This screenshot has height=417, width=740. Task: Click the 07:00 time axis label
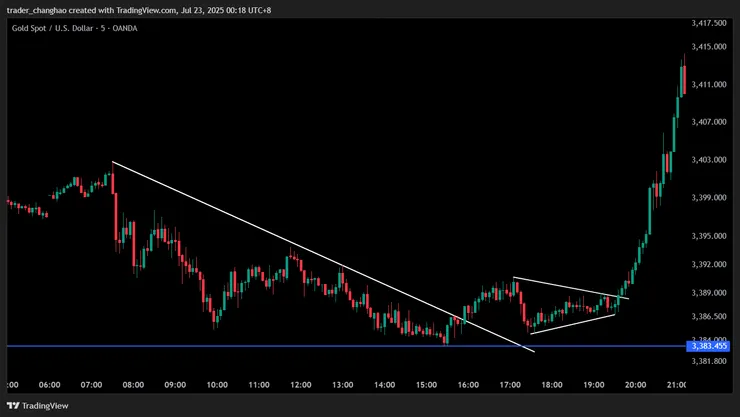[91, 385]
